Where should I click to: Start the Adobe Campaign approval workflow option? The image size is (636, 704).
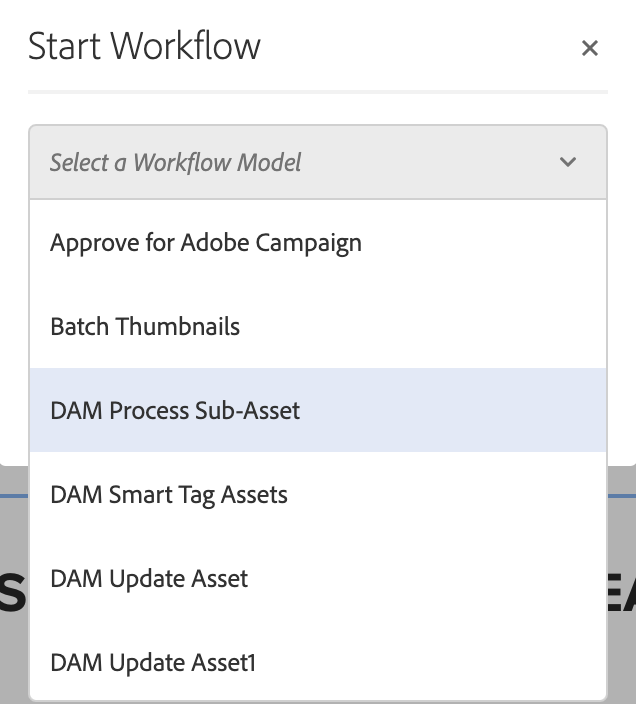click(x=206, y=243)
